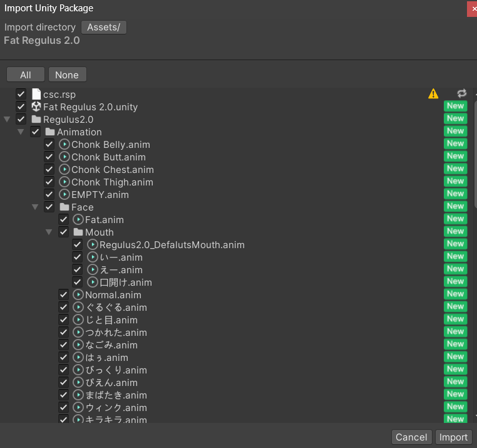This screenshot has height=448, width=477.
Task: Toggle the Face folder checkbox
Action: pos(49,207)
